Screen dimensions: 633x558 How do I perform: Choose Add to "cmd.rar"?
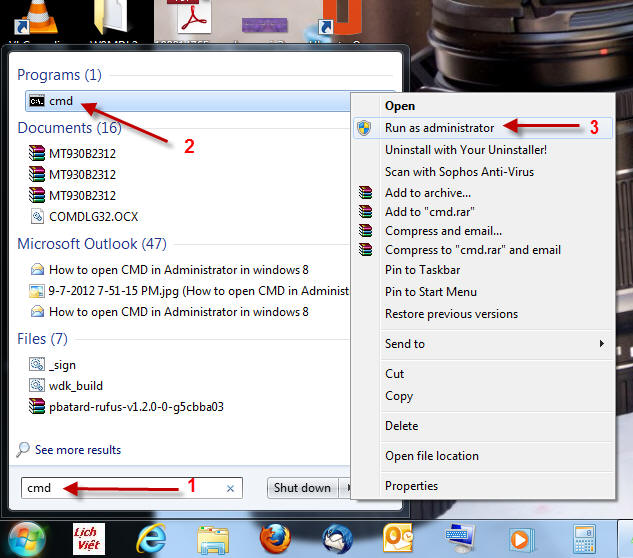(x=430, y=212)
